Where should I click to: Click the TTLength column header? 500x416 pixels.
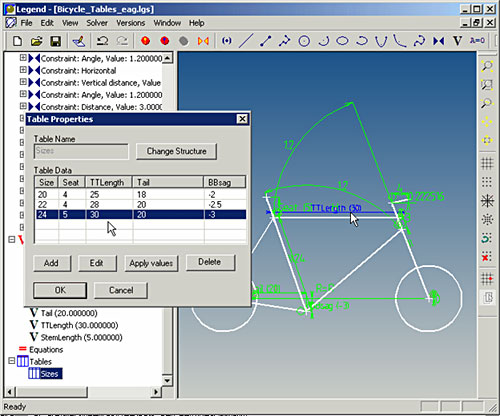pos(109,183)
